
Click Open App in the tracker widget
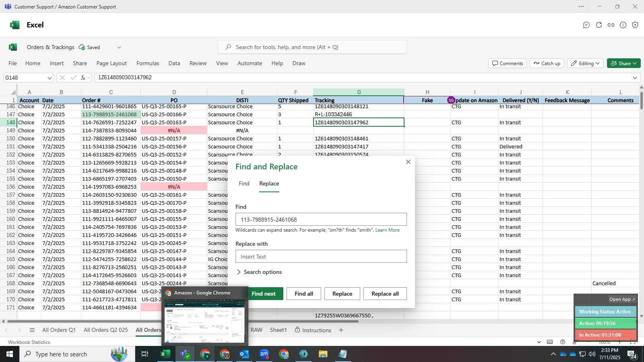coord(622,299)
